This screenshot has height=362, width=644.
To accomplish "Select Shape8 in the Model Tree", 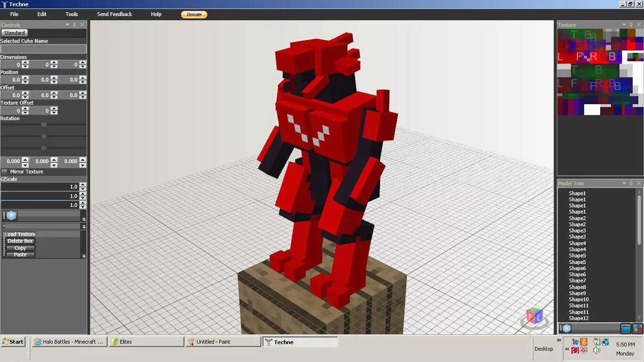I will tap(577, 287).
